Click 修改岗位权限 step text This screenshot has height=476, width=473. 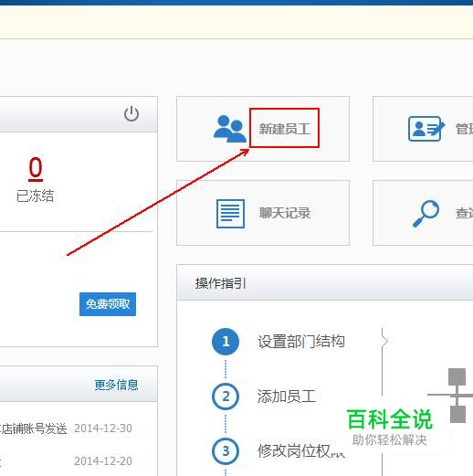[301, 451]
